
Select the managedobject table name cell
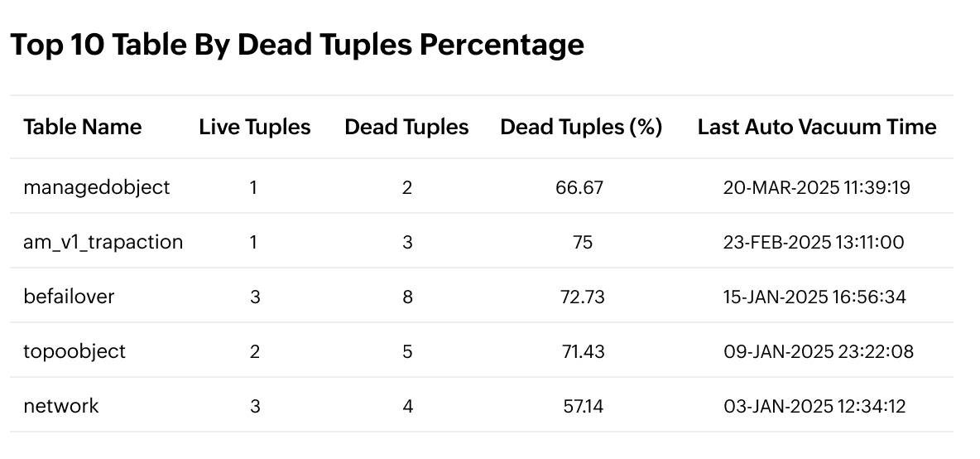[x=97, y=187]
